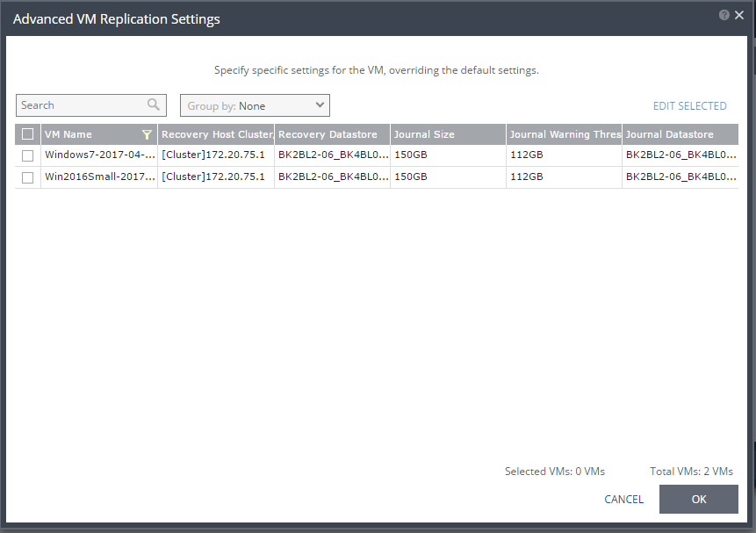The height and width of the screenshot is (533, 756).
Task: Check the Windows7-2017-04 VM row checkbox
Action: point(27,155)
